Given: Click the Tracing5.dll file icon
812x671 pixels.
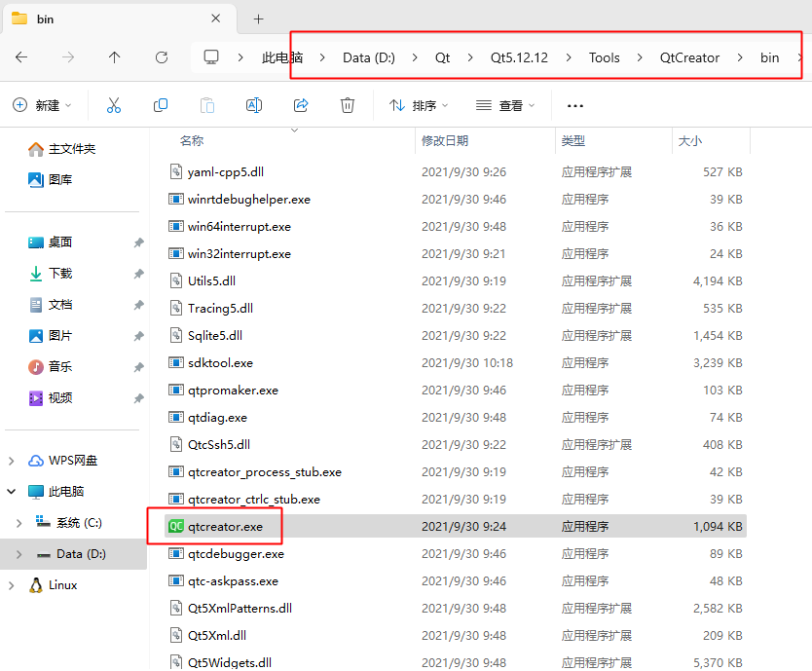Looking at the screenshot, I should pos(176,309).
